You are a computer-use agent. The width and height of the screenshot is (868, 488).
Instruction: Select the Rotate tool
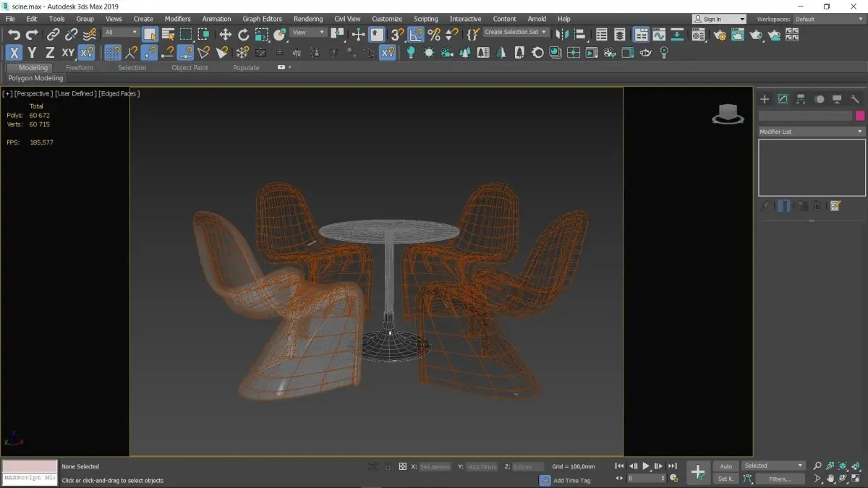243,34
